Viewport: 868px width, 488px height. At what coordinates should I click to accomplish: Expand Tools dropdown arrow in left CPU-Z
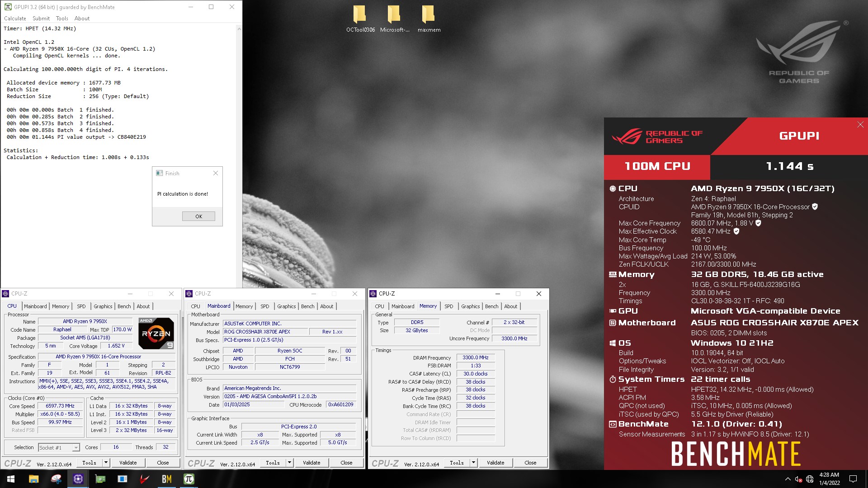pos(106,463)
